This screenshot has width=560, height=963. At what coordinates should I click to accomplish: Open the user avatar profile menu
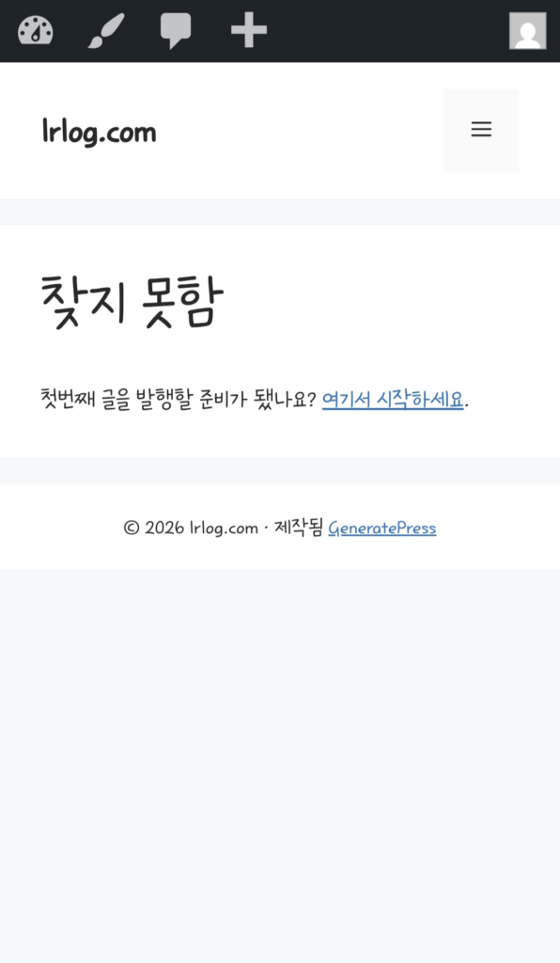[x=527, y=31]
